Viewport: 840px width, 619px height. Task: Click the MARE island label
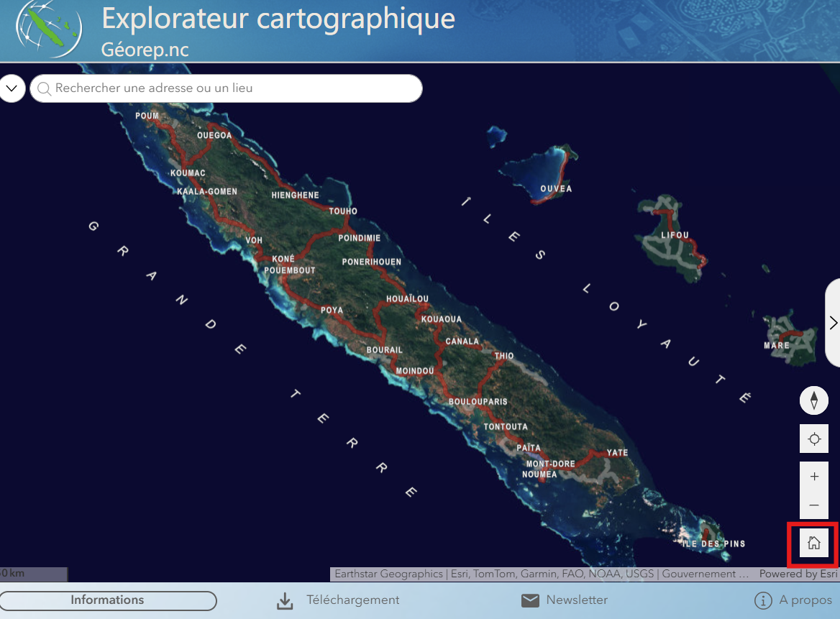pos(777,345)
